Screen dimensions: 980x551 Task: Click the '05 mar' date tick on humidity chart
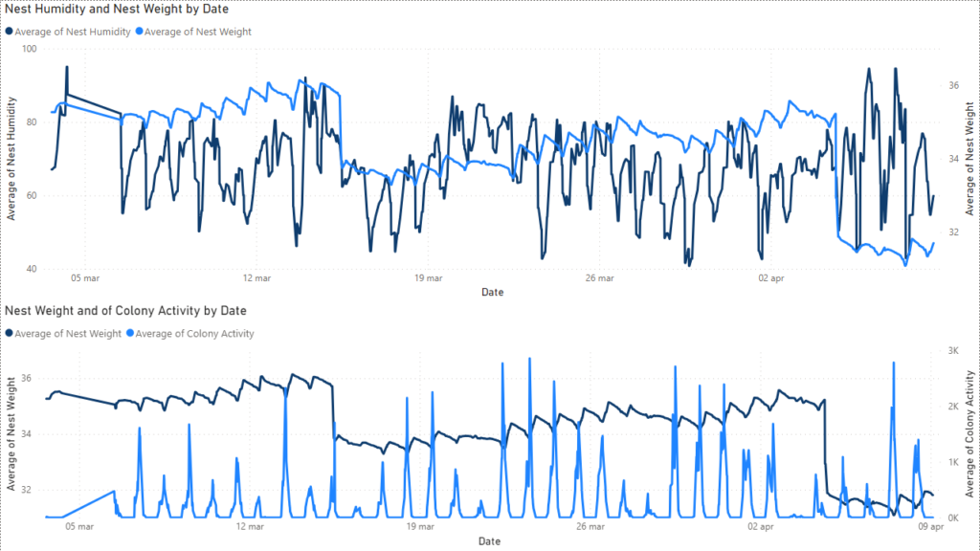click(85, 278)
